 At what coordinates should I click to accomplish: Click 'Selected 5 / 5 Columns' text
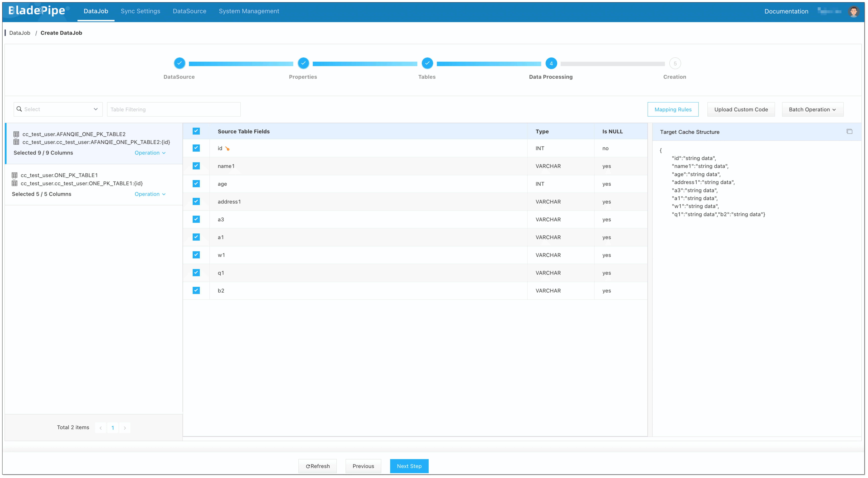tap(41, 194)
